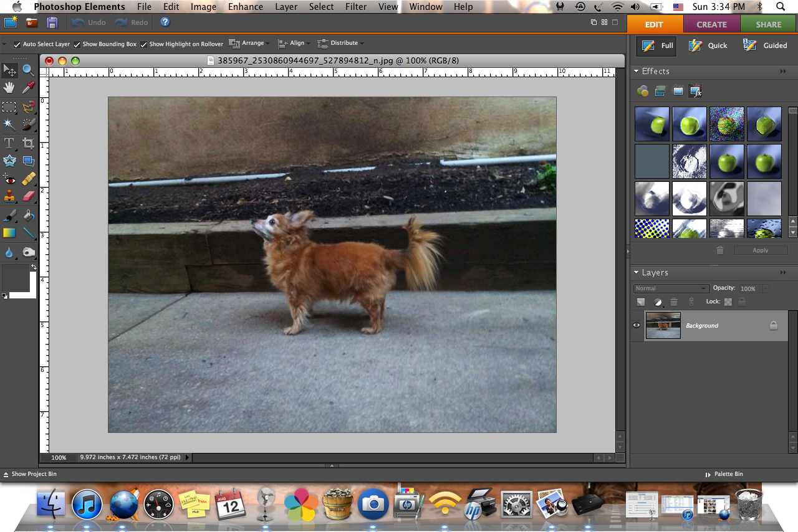Viewport: 798px width, 532px height.
Task: Pick the Eyedropper tool
Action: (28, 88)
